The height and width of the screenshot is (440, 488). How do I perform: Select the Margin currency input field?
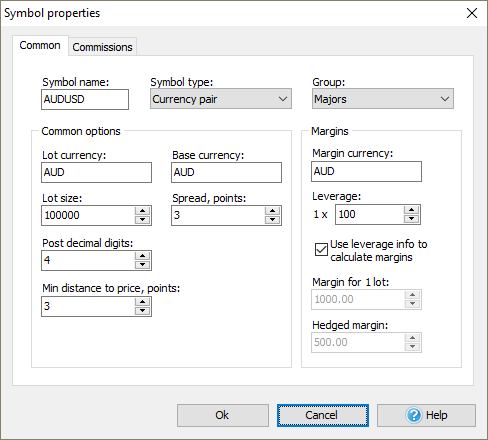(x=366, y=171)
